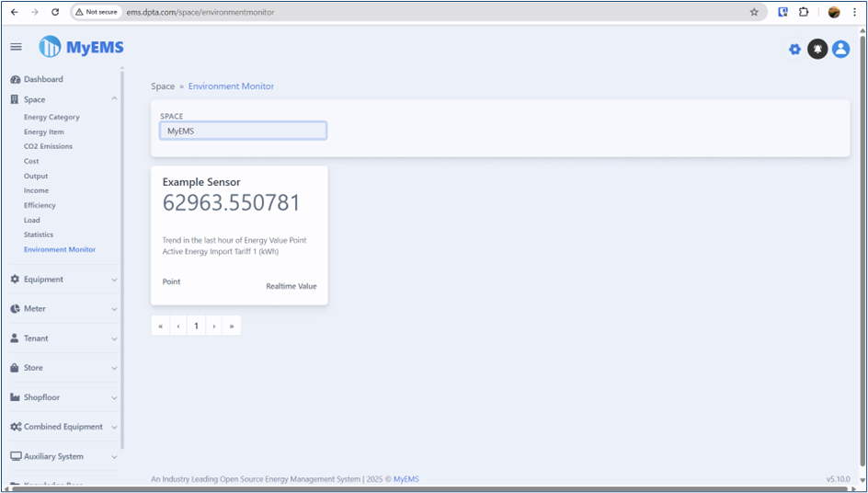The image size is (868, 493).
Task: Click the hamburger menu icon
Action: coord(16,47)
